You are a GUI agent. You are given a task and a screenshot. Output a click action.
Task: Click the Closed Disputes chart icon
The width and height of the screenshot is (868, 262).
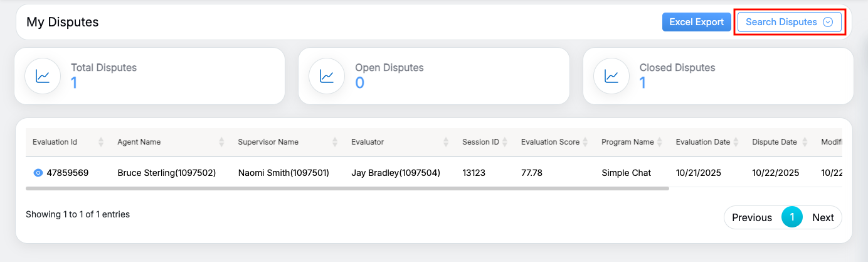[611, 76]
